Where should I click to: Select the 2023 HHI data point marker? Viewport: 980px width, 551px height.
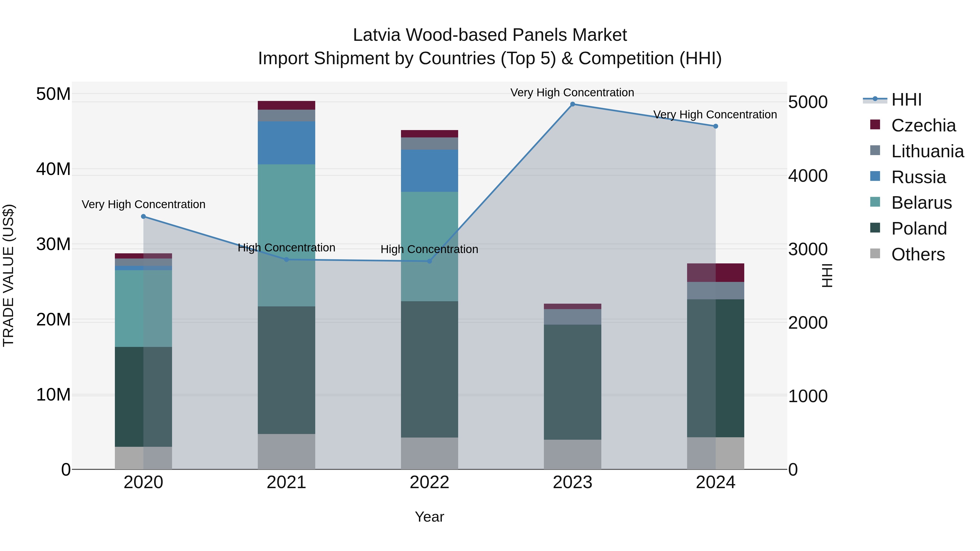click(x=572, y=104)
